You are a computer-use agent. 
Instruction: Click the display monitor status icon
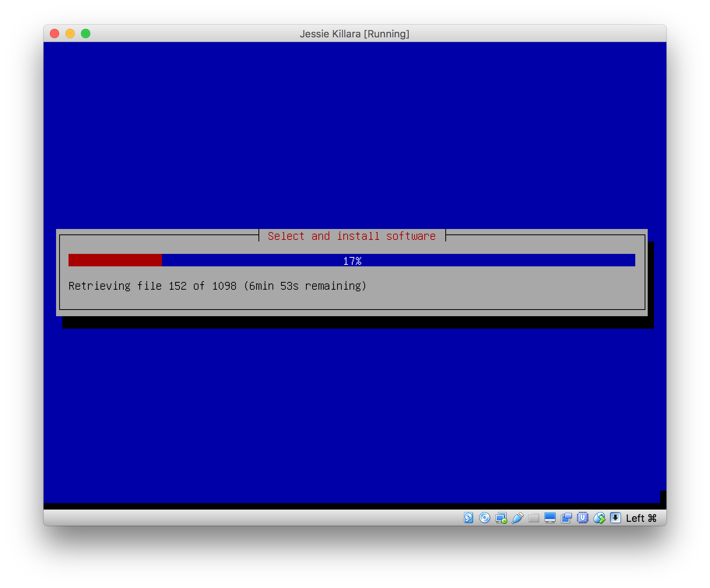(x=550, y=518)
